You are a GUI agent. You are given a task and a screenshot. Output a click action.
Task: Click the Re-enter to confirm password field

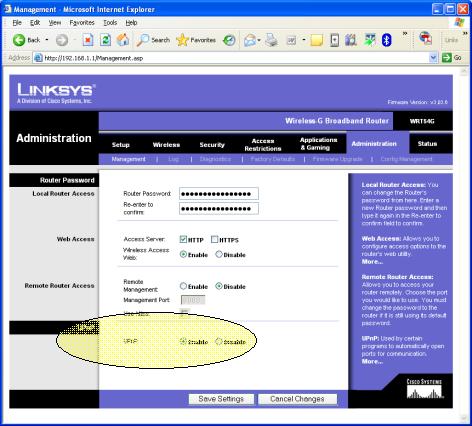(x=219, y=209)
